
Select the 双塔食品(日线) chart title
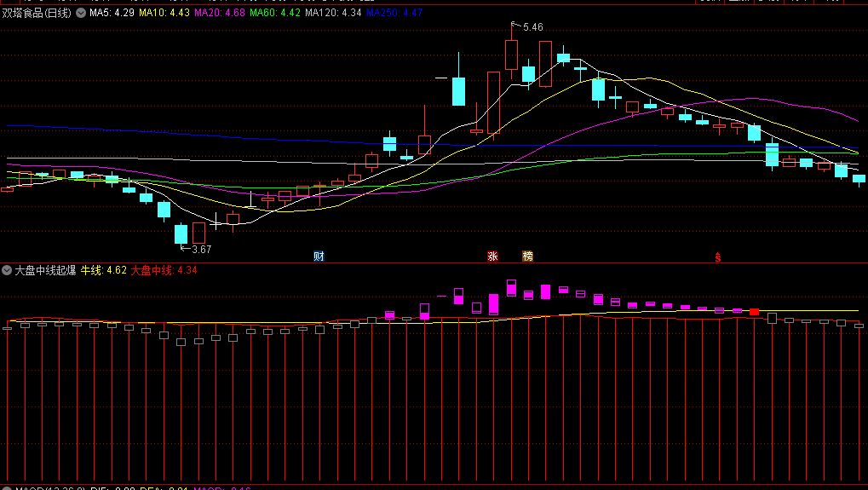[x=37, y=13]
